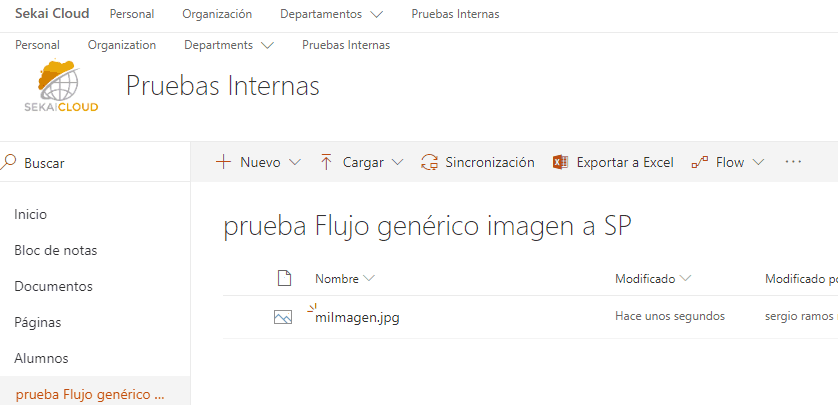Click the Sekai Cloud site name

52,14
